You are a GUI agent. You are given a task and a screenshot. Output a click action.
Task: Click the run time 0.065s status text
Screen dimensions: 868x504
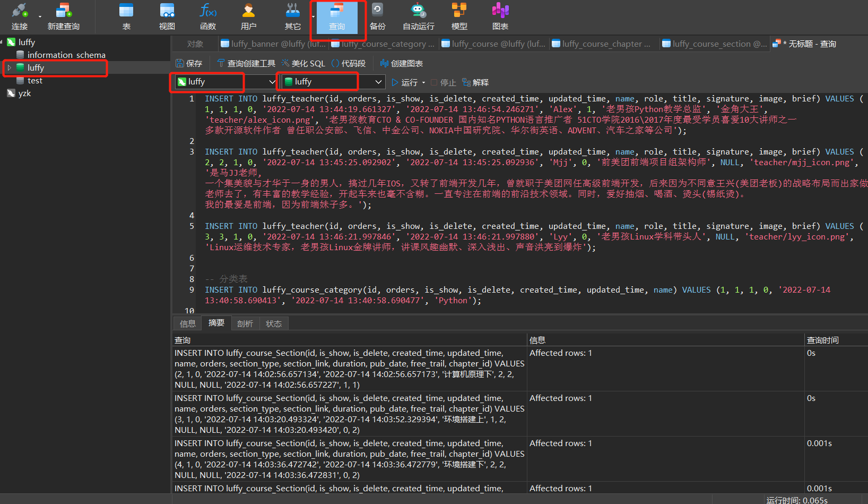coord(797,500)
